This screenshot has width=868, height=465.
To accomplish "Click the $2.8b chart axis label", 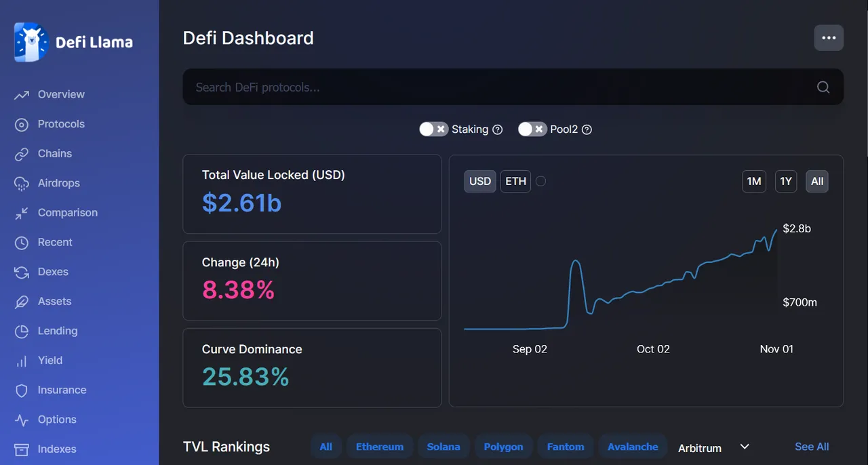I will pyautogui.click(x=797, y=228).
